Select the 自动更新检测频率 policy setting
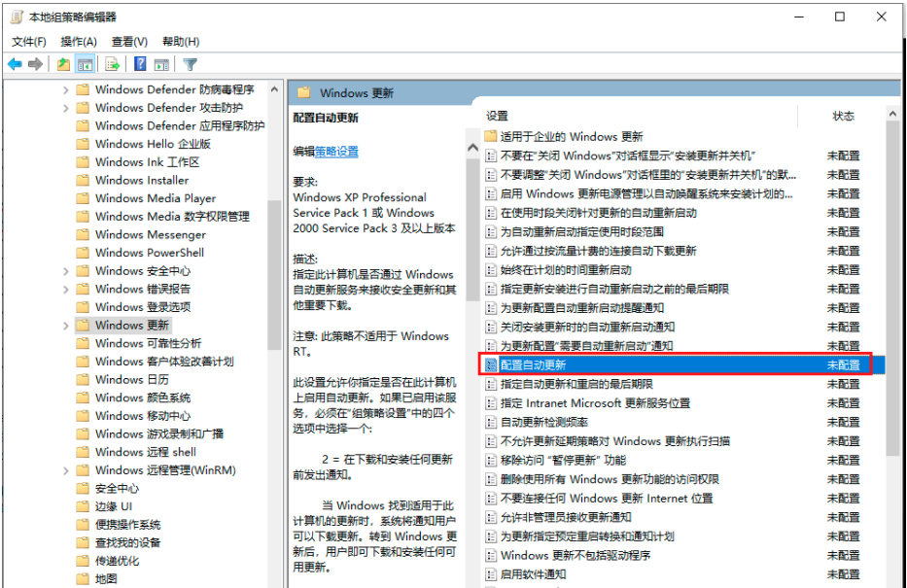907x588 pixels. (x=543, y=422)
